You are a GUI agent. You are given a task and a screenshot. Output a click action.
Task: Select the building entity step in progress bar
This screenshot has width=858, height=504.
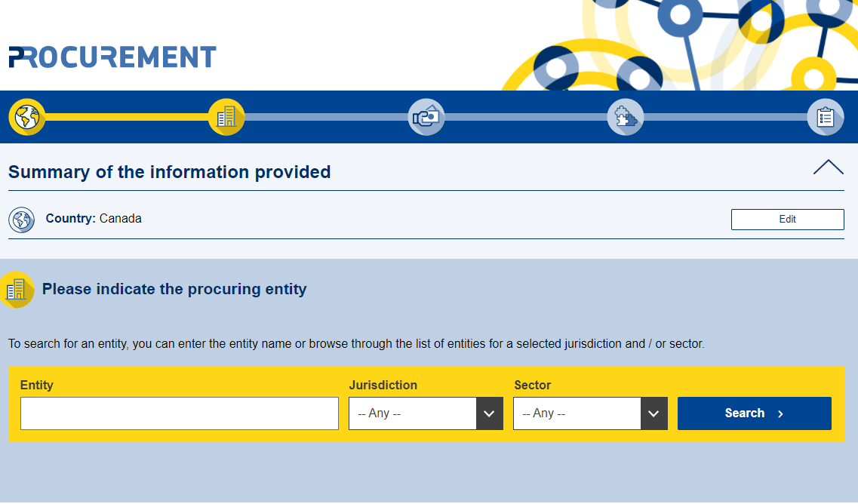[x=226, y=117]
